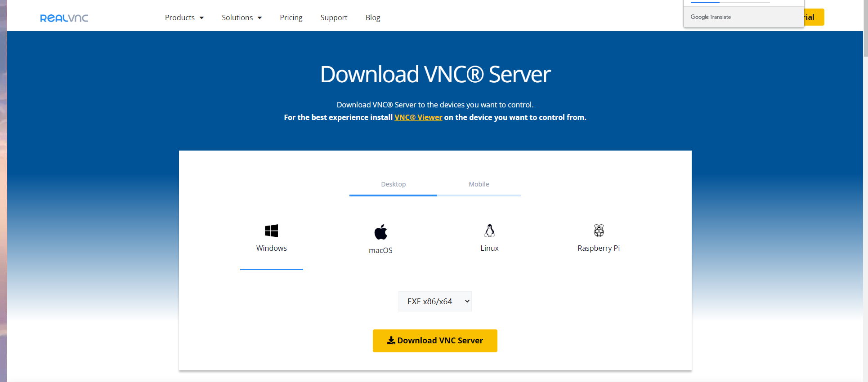Go to the Pricing page
The width and height of the screenshot is (868, 382).
coord(291,18)
